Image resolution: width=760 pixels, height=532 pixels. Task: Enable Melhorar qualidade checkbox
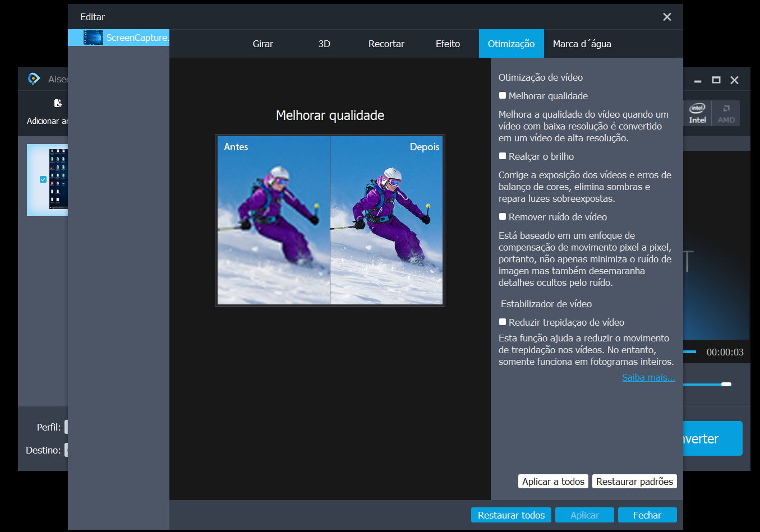click(503, 96)
